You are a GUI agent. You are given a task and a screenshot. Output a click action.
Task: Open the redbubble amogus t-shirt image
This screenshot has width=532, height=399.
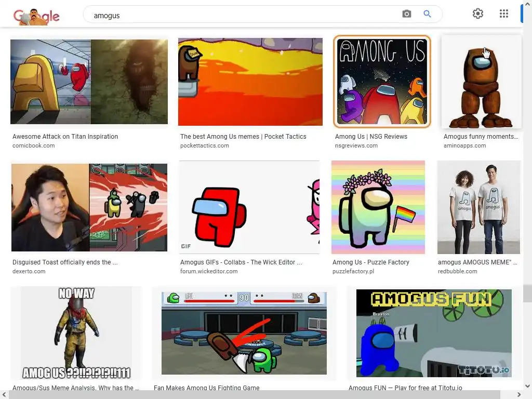(x=478, y=207)
